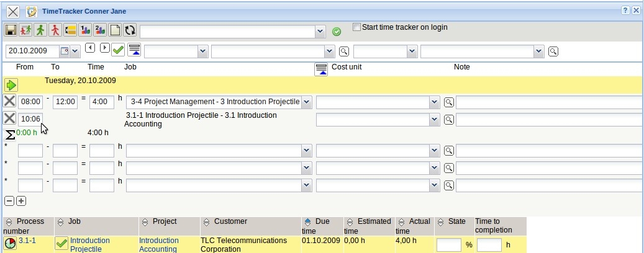Click magnifier in the 10:06 entry row
This screenshot has width=644, height=253.
coord(449,119)
